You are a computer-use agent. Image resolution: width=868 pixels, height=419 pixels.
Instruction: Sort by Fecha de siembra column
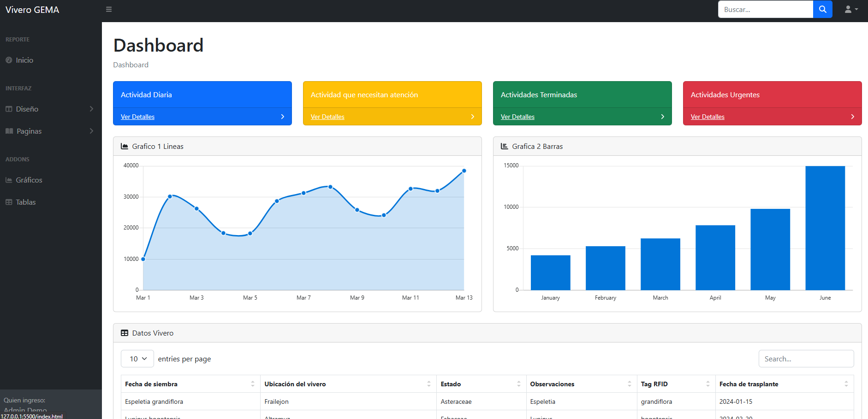190,384
